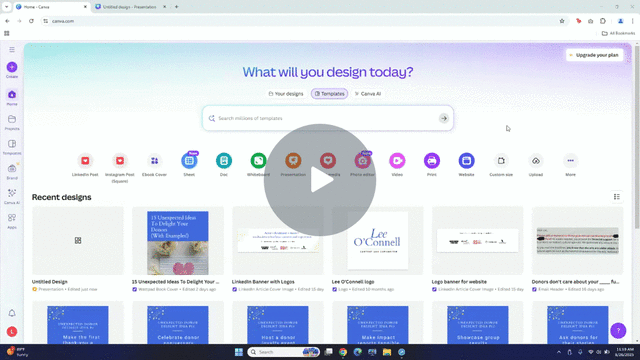
Task: Open the account avatar in sidebar
Action: tap(12, 331)
